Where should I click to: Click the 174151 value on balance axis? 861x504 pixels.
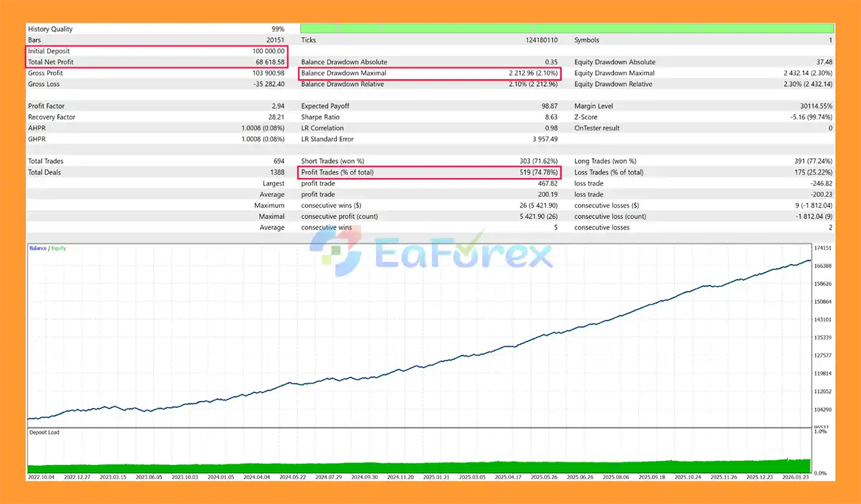(x=823, y=249)
